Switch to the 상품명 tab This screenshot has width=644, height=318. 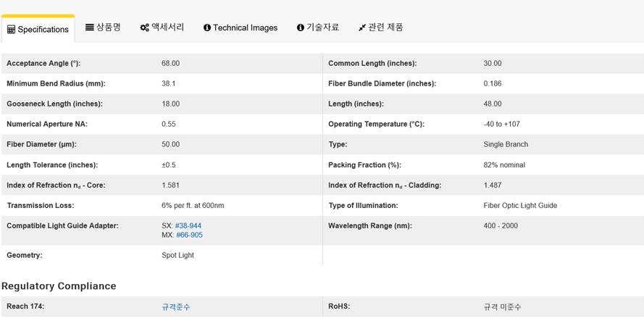point(109,28)
